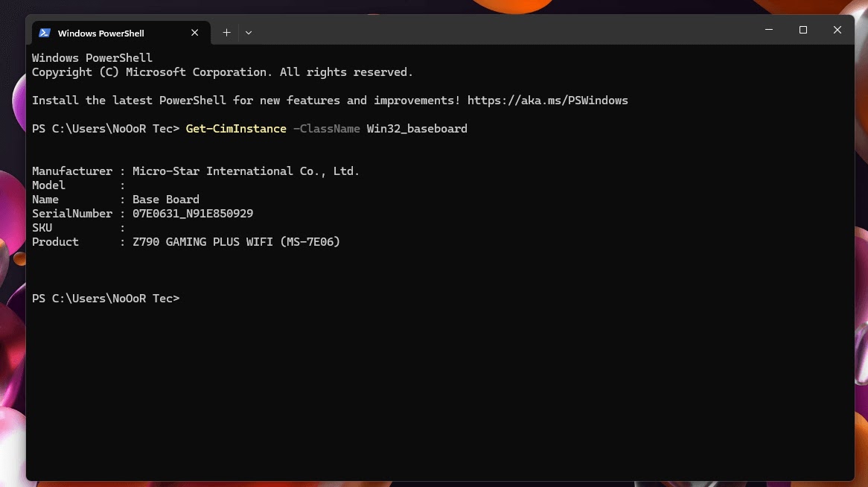868x487 pixels.
Task: Click the bottom empty PS prompt line
Action: [106, 299]
